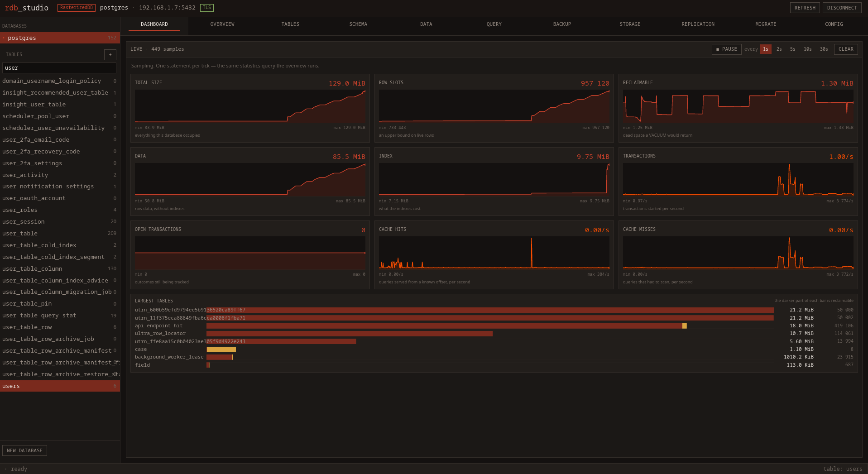
Task: Open table user_table_query_stat
Action: (60, 316)
